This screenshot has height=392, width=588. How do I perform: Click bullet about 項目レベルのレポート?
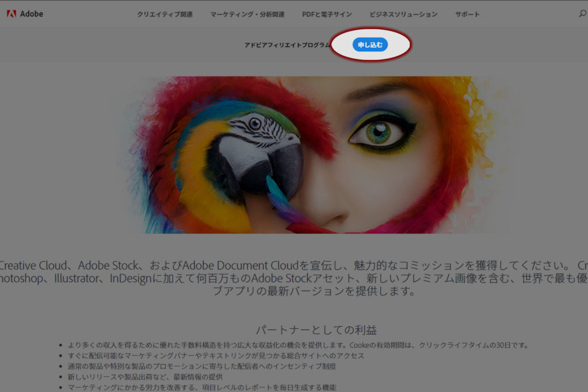click(202, 387)
